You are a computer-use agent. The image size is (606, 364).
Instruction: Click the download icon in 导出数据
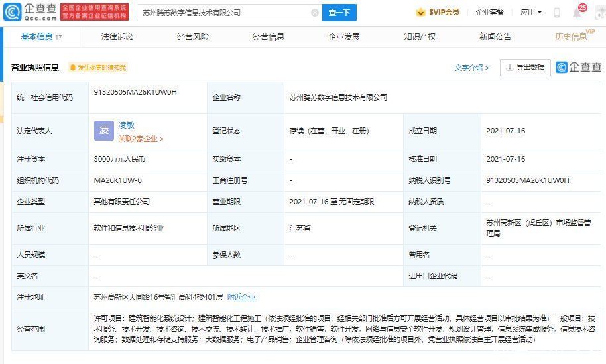click(x=510, y=67)
